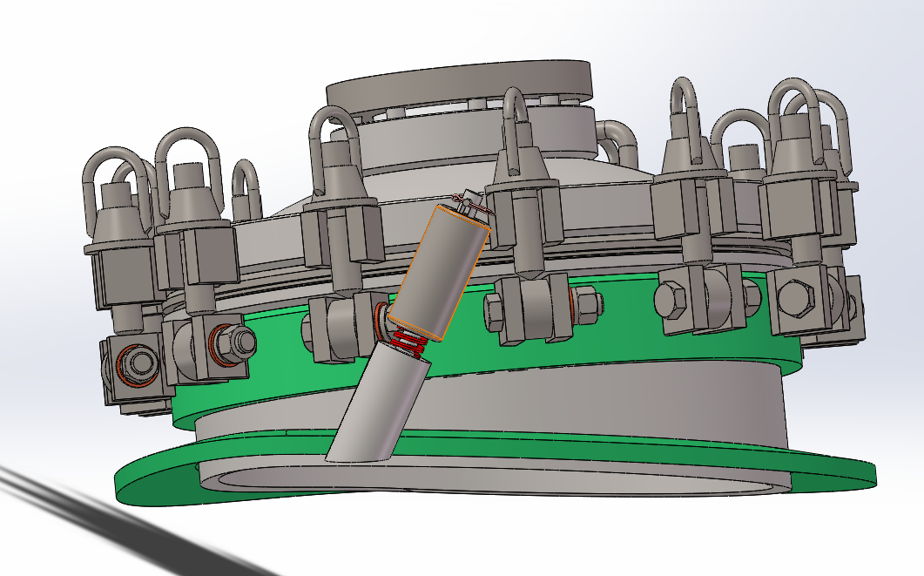The image size is (924, 576).
Task: Pick the red coil spring between the cylinders
Action: (x=408, y=342)
